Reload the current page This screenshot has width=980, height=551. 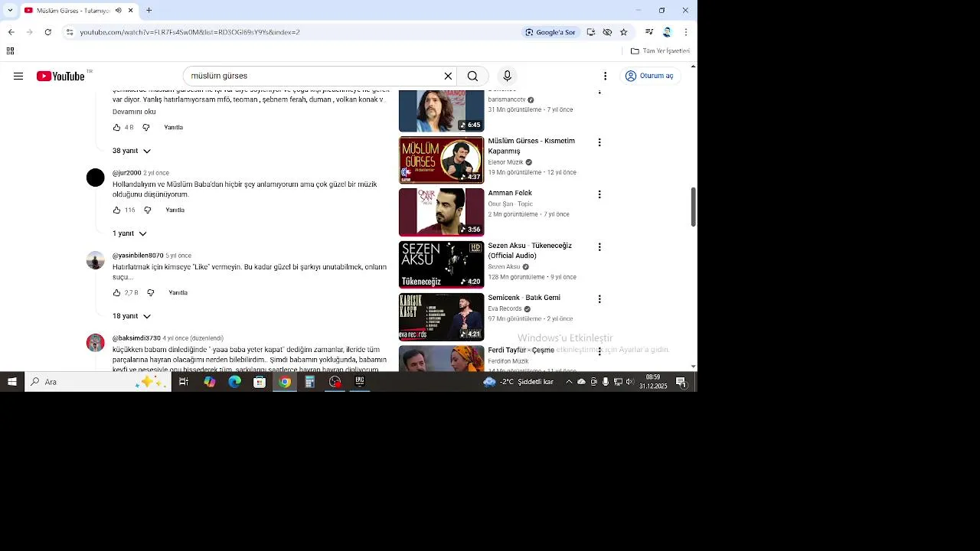[x=47, y=32]
